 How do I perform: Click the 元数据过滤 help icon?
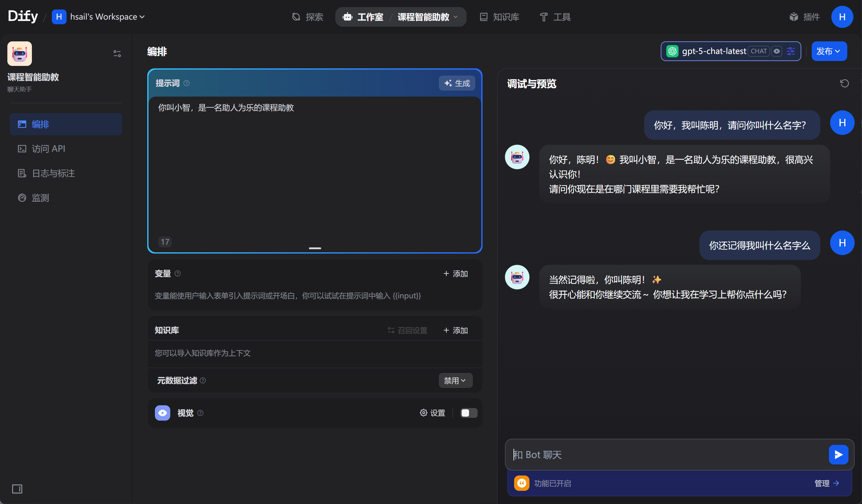(203, 380)
